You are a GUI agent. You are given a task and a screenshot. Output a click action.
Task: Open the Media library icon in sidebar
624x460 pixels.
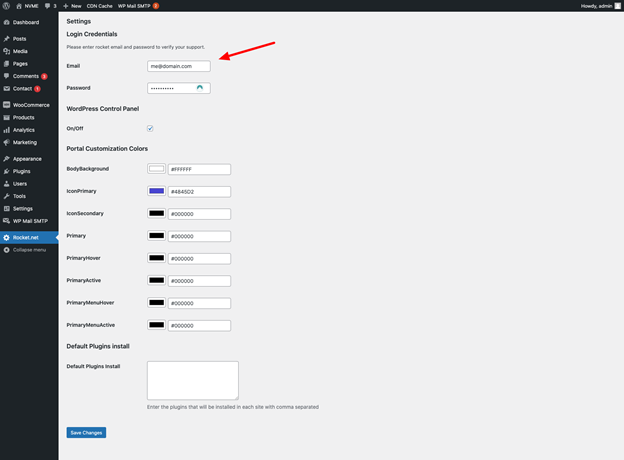point(6,51)
